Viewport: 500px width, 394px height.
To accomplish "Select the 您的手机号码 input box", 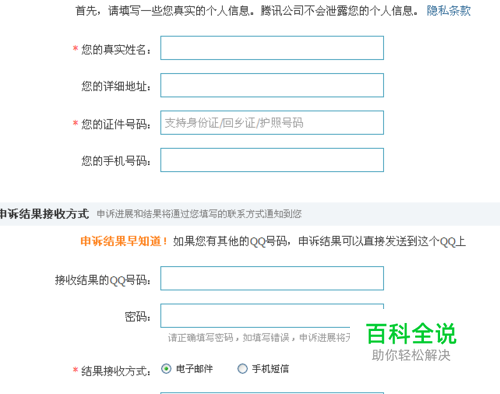I will pyautogui.click(x=272, y=160).
